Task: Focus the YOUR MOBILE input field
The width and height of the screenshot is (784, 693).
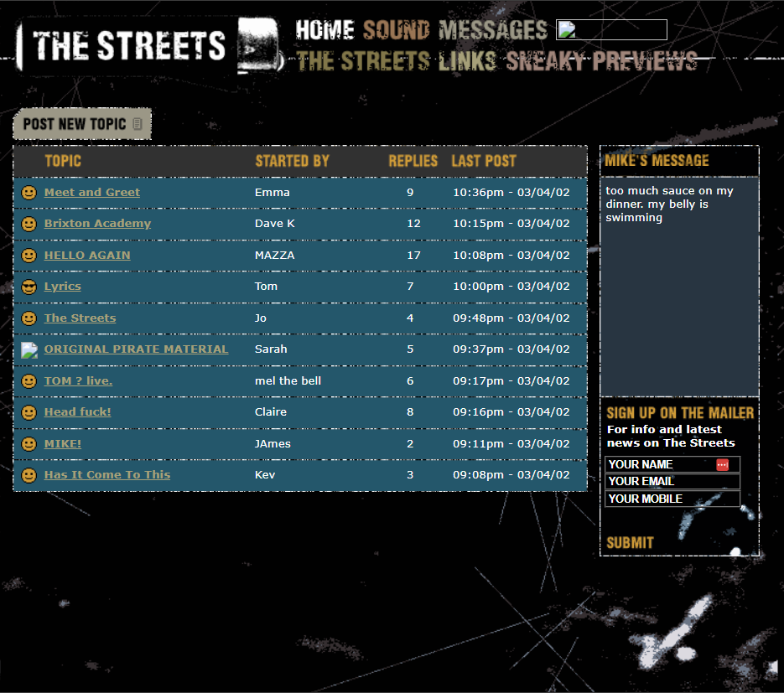Action: (672, 499)
